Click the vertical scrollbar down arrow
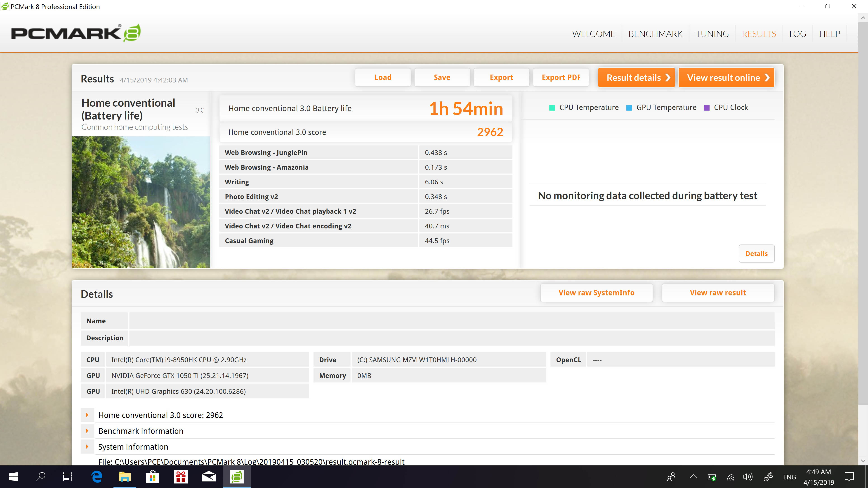This screenshot has height=488, width=868. [x=863, y=461]
